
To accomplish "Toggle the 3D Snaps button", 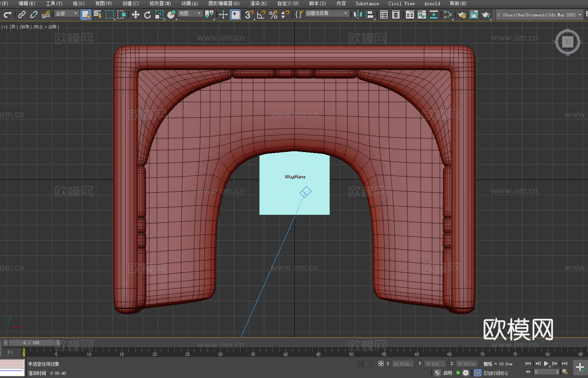I will 249,14.
